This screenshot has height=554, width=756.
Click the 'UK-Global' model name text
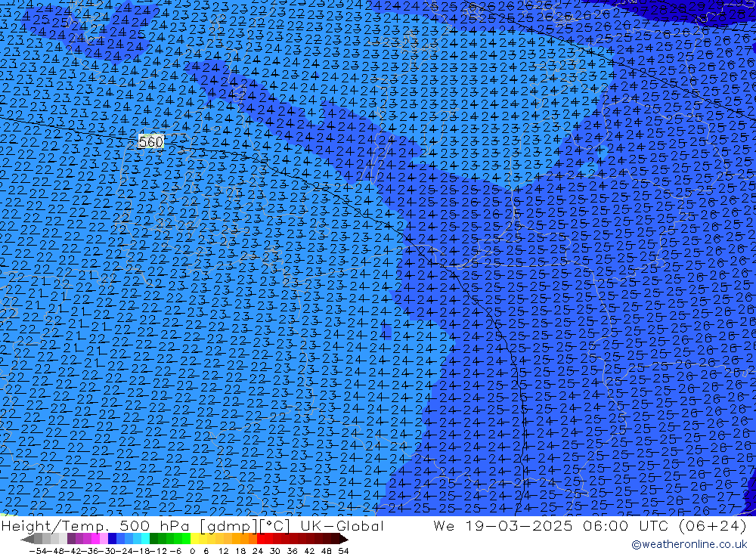(342, 525)
